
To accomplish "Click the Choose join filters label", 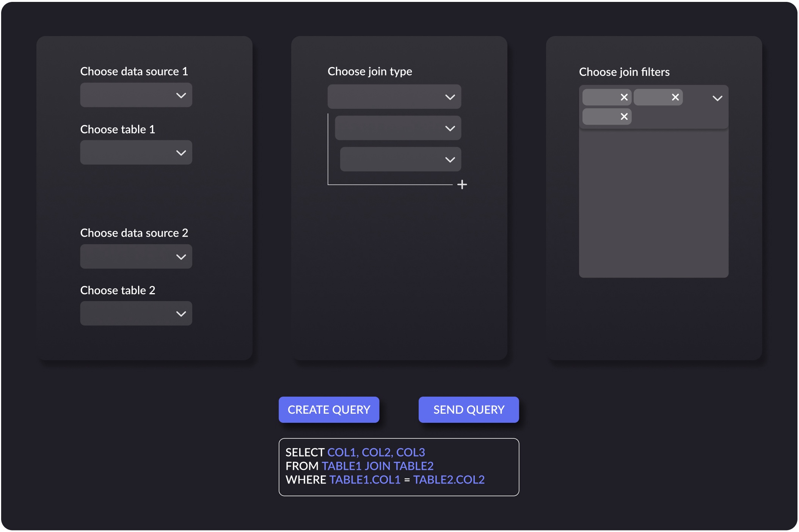I will [624, 72].
